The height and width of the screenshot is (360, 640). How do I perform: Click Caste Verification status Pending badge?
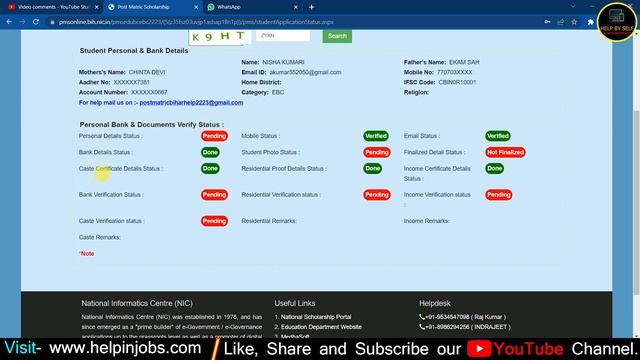(214, 221)
